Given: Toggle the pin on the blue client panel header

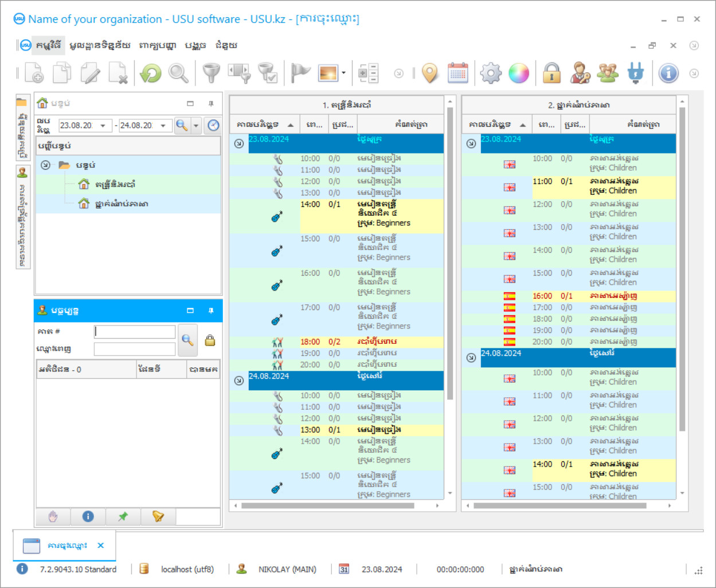Looking at the screenshot, I should pyautogui.click(x=211, y=311).
